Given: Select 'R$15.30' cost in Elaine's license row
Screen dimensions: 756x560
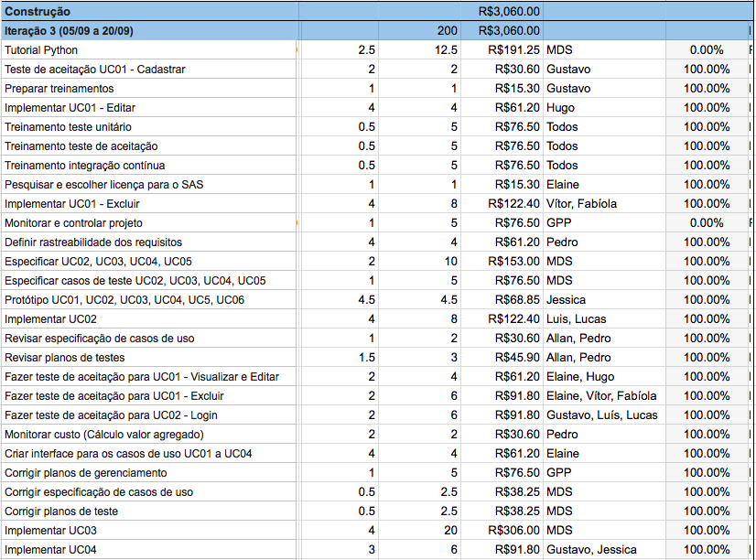Looking at the screenshot, I should pos(502,185).
